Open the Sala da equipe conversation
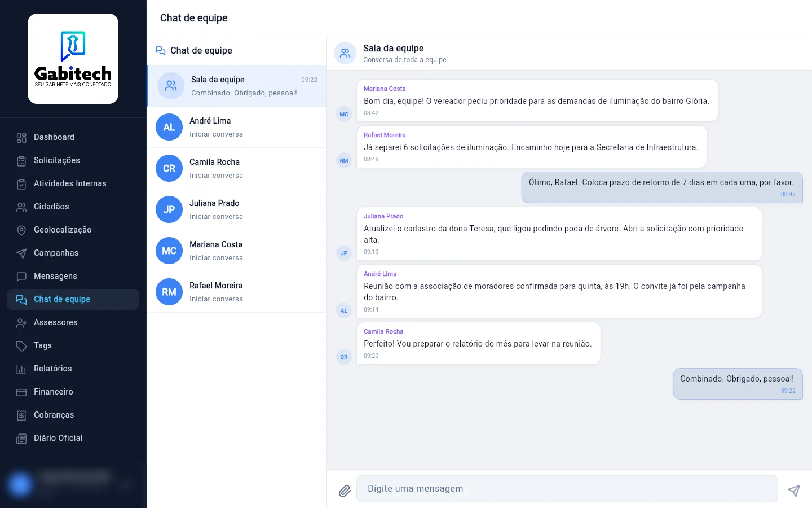Image resolution: width=812 pixels, height=508 pixels. point(237,86)
